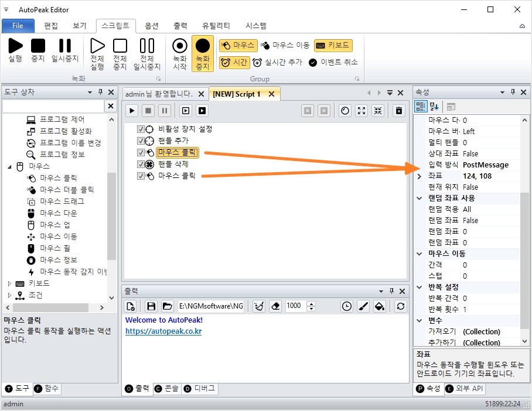This screenshot has width=532, height=411.
Task: Toggle 시간 recording option
Action: click(234, 63)
